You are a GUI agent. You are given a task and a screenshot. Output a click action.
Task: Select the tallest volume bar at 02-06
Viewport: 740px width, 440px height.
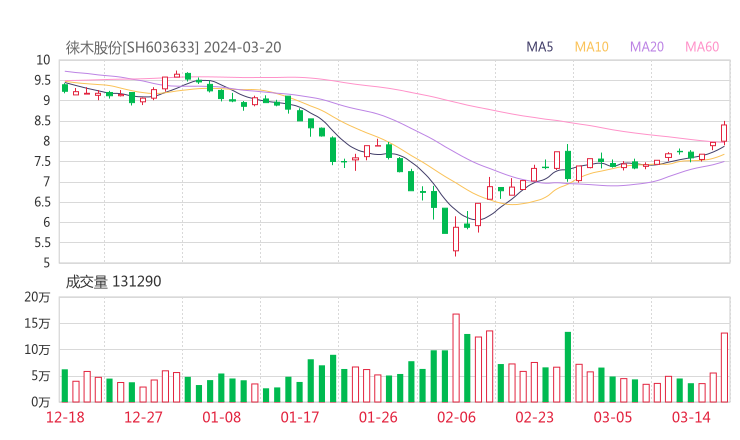tap(456, 358)
